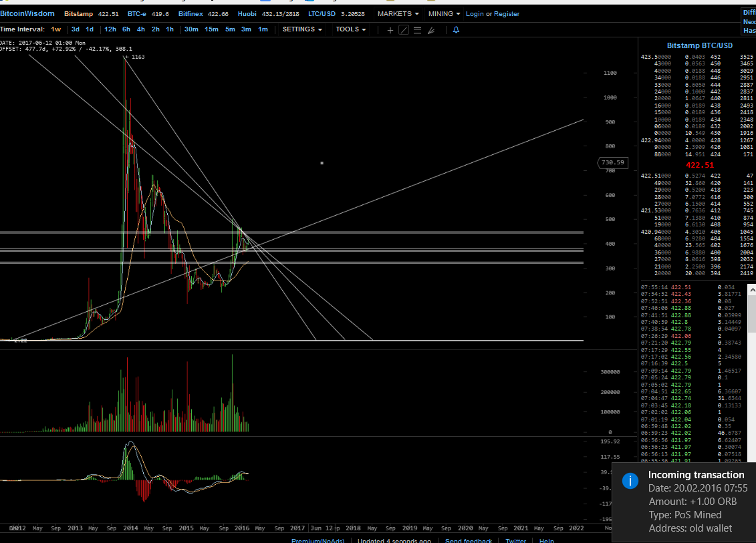The image size is (756, 543).
Task: Select the crosshair cursor tool
Action: pos(390,30)
